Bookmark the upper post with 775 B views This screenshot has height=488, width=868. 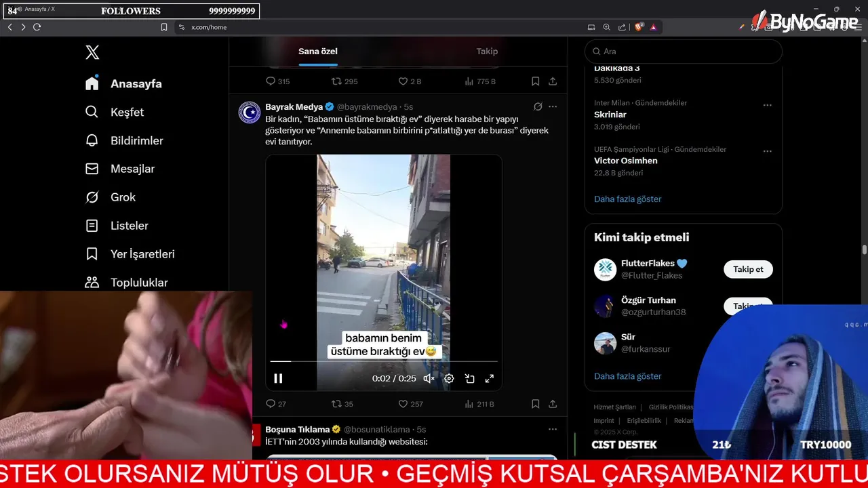click(x=535, y=81)
